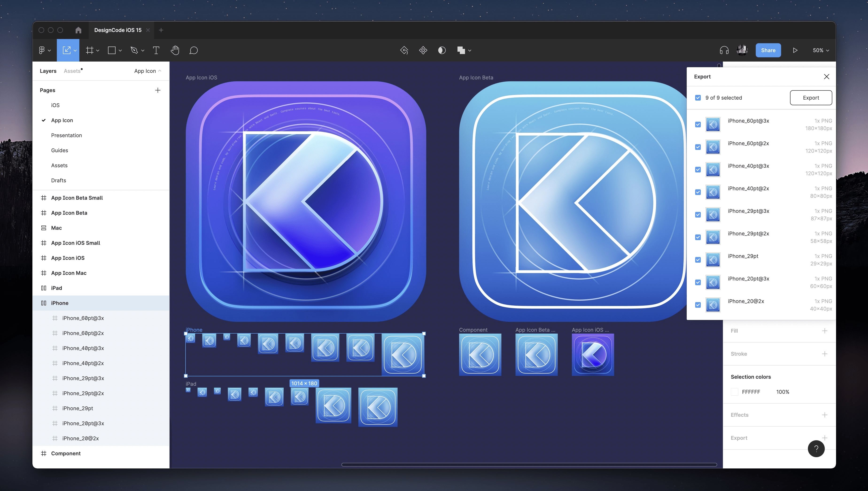This screenshot has width=868, height=491.
Task: Click the FFFFFF selection color swatch
Action: point(735,392)
